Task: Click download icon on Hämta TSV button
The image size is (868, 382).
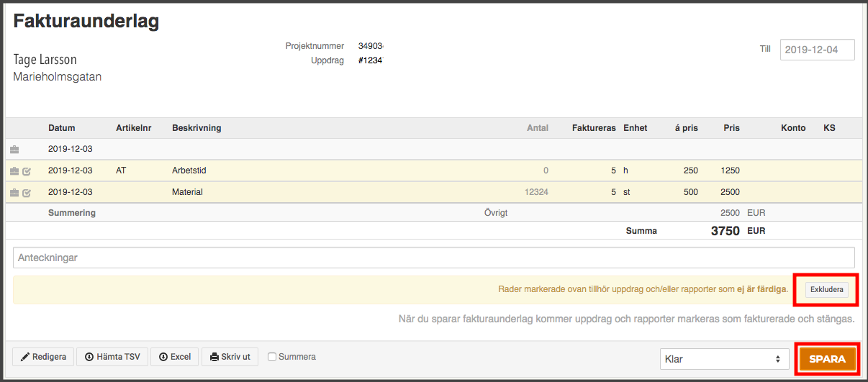Action: [x=89, y=357]
